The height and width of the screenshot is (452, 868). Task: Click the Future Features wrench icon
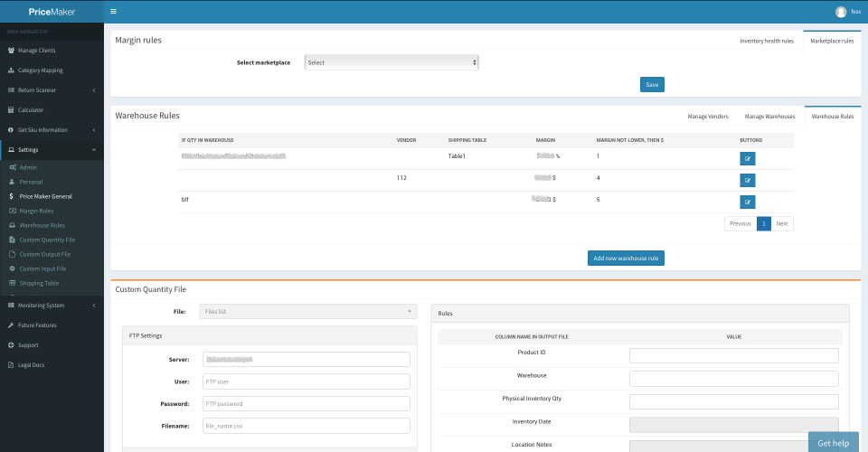pyautogui.click(x=11, y=325)
